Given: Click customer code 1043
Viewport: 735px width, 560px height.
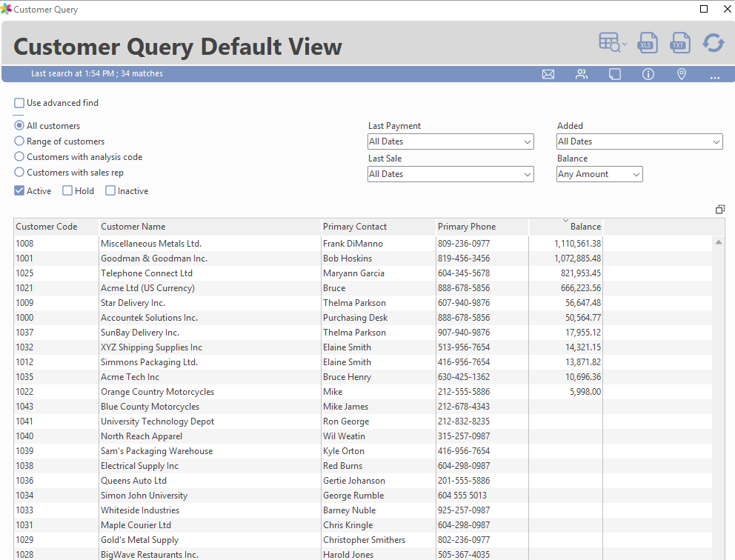Looking at the screenshot, I should [25, 407].
